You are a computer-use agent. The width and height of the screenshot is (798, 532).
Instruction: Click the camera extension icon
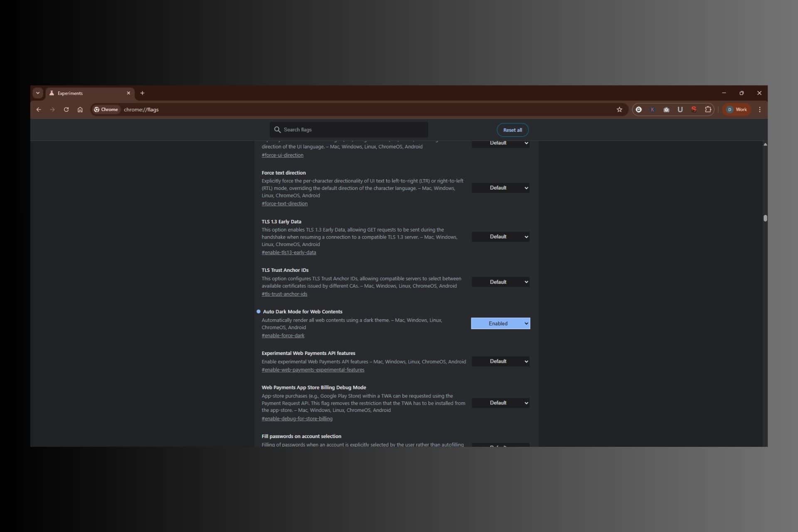pyautogui.click(x=666, y=109)
